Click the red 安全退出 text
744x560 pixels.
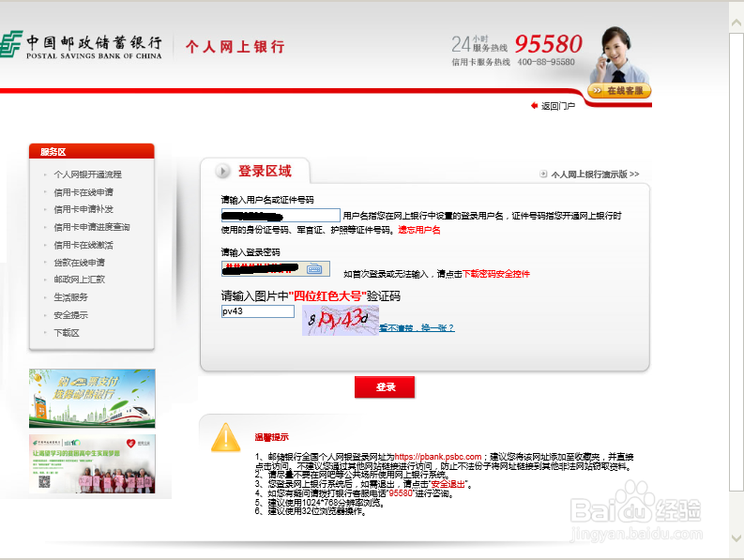(x=448, y=485)
